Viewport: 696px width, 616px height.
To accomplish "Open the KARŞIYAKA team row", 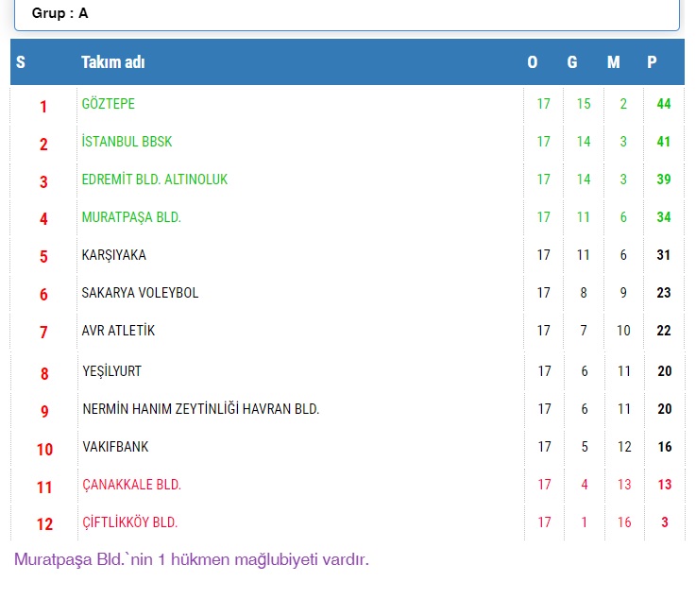I will coord(113,255).
